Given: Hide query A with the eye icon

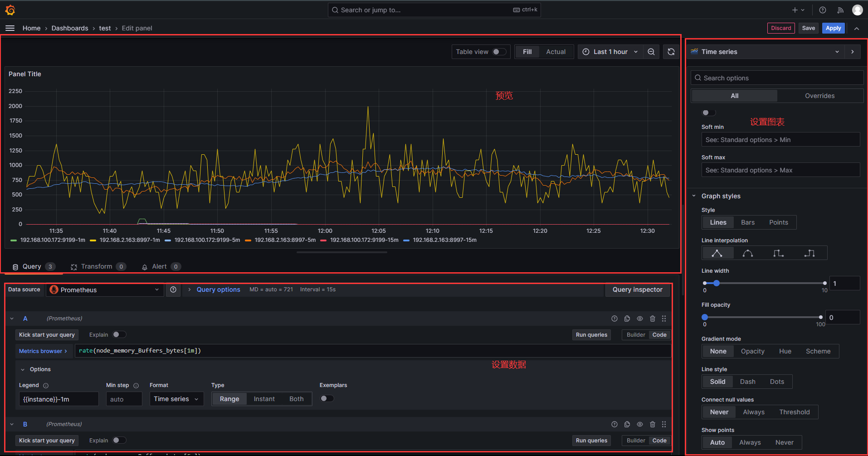Looking at the screenshot, I should 640,319.
